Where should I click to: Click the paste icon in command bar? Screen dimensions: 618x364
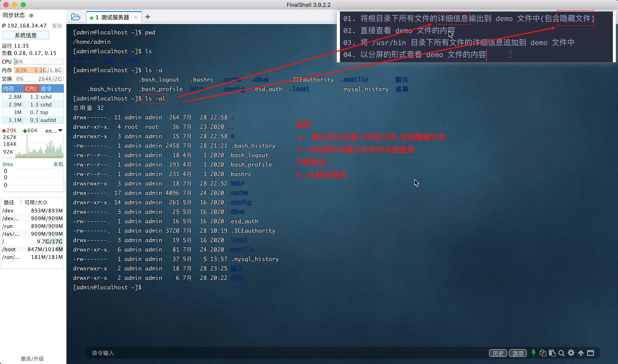tap(552, 353)
